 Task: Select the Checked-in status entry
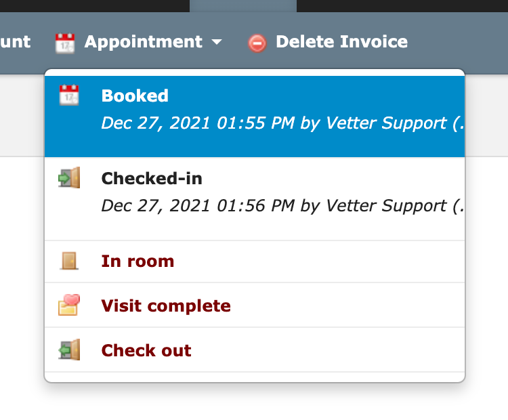[255, 199]
